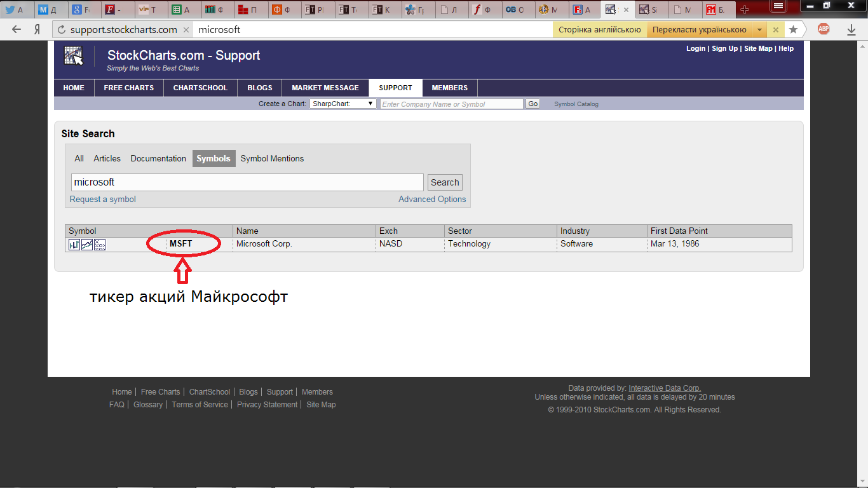Expand the SharpChart chart type dropdown
The image size is (868, 488).
[343, 104]
